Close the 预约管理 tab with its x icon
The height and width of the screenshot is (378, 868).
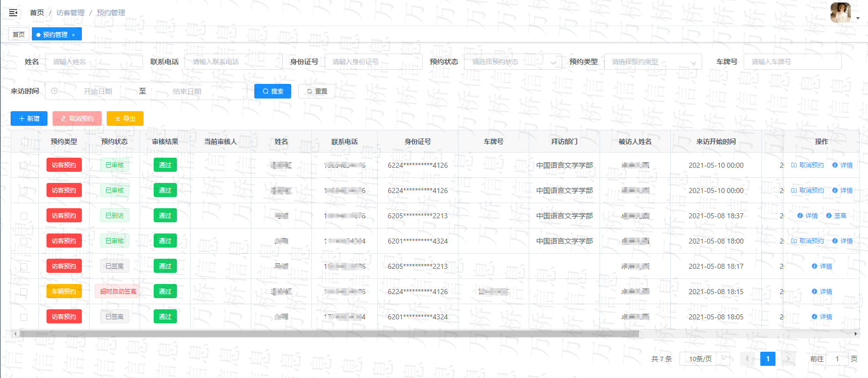tap(73, 35)
